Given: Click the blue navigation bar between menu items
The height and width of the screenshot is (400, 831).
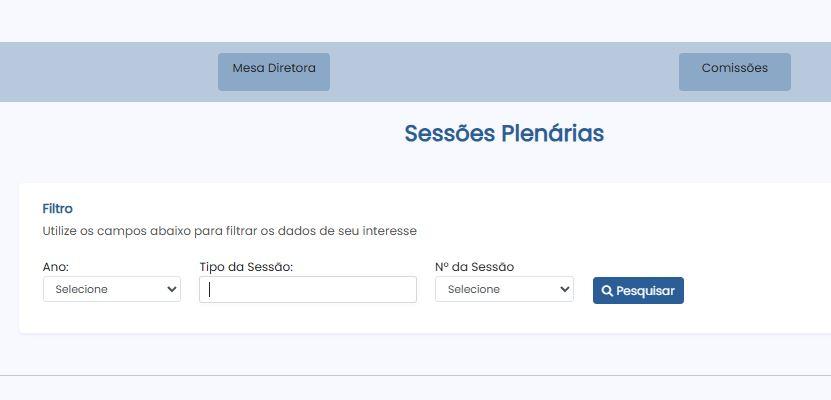Looking at the screenshot, I should click(500, 72).
